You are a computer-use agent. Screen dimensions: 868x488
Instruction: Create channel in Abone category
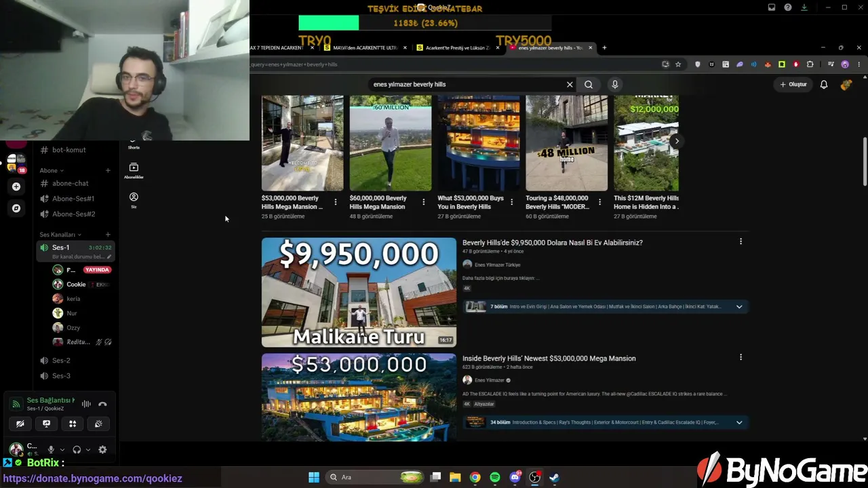(x=108, y=170)
